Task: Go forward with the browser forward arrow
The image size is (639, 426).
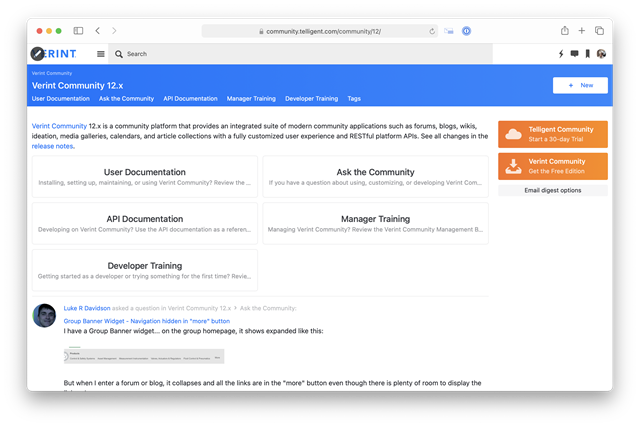Action: click(114, 31)
